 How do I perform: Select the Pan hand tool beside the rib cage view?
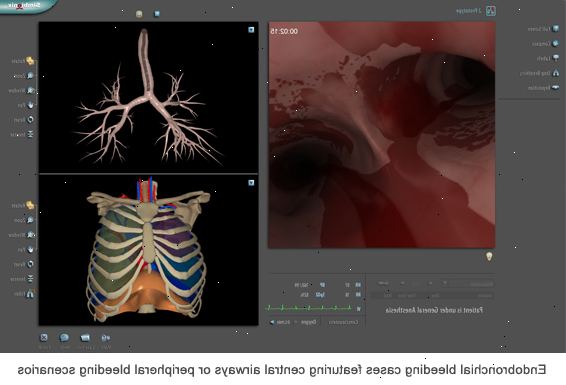[30, 249]
